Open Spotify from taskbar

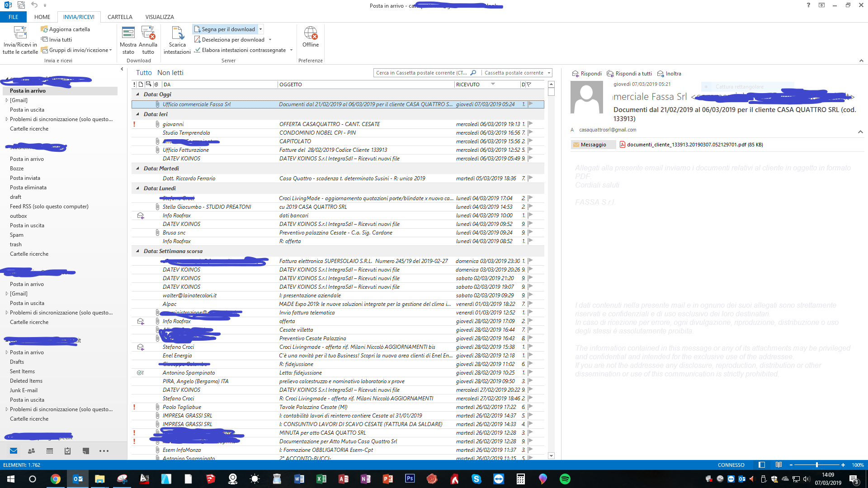565,479
